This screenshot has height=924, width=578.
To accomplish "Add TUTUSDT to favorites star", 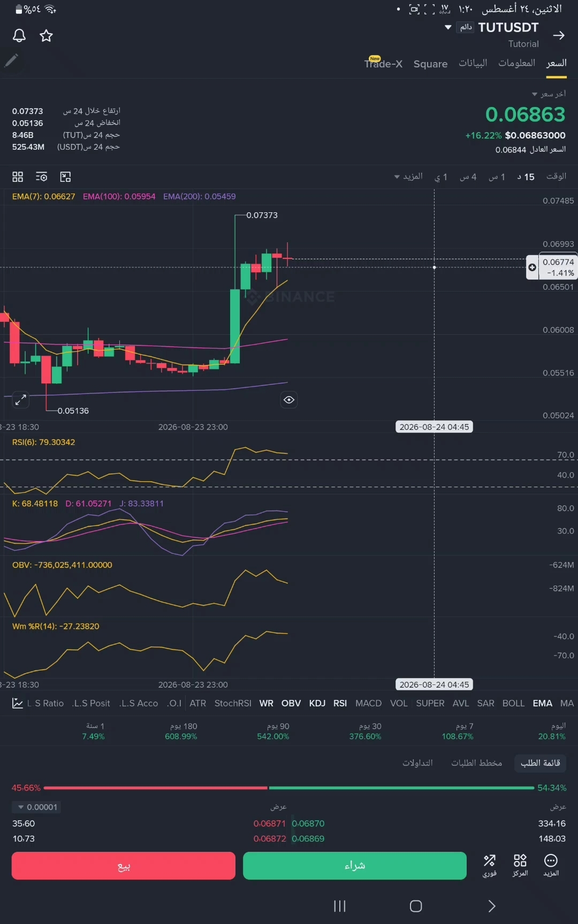I will click(47, 36).
